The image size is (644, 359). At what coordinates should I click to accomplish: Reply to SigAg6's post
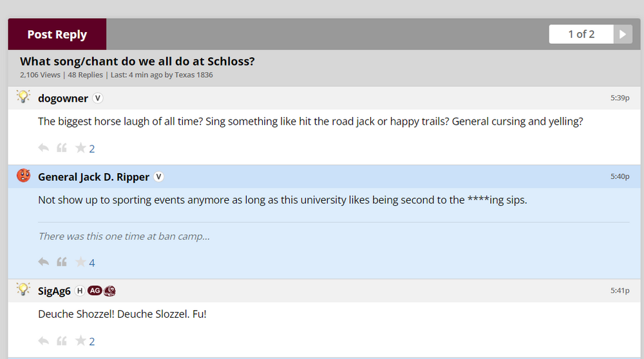(x=44, y=340)
